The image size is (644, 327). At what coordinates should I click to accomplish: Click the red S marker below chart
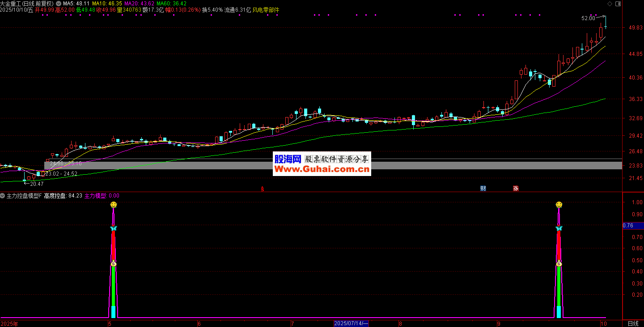pyautogui.click(x=263, y=189)
